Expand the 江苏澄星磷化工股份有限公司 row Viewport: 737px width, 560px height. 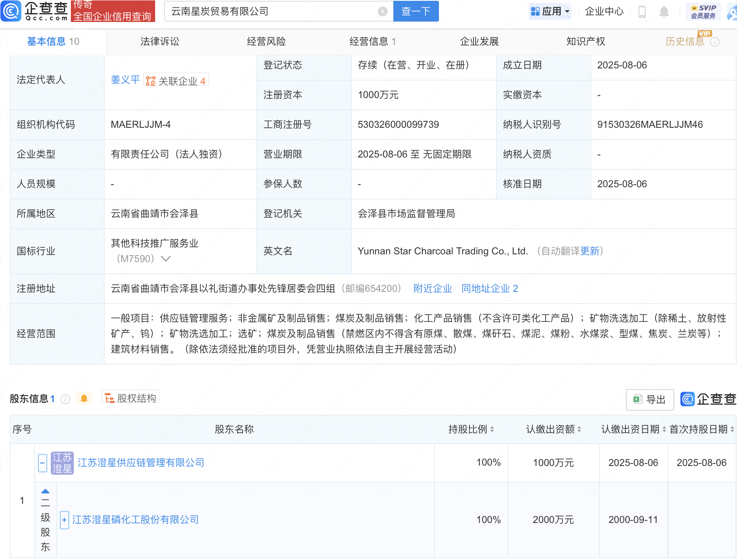[64, 520]
